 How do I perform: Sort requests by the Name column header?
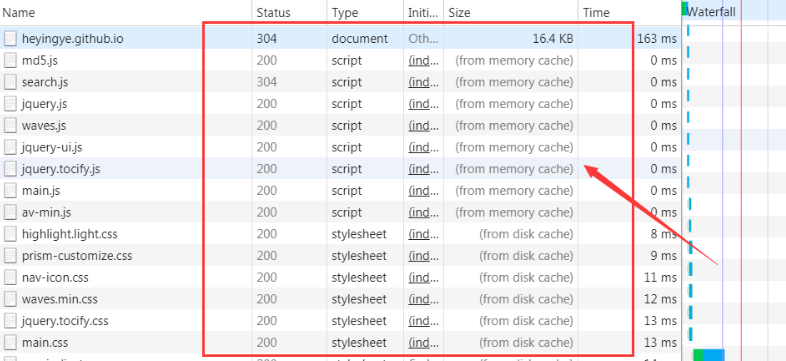point(125,13)
